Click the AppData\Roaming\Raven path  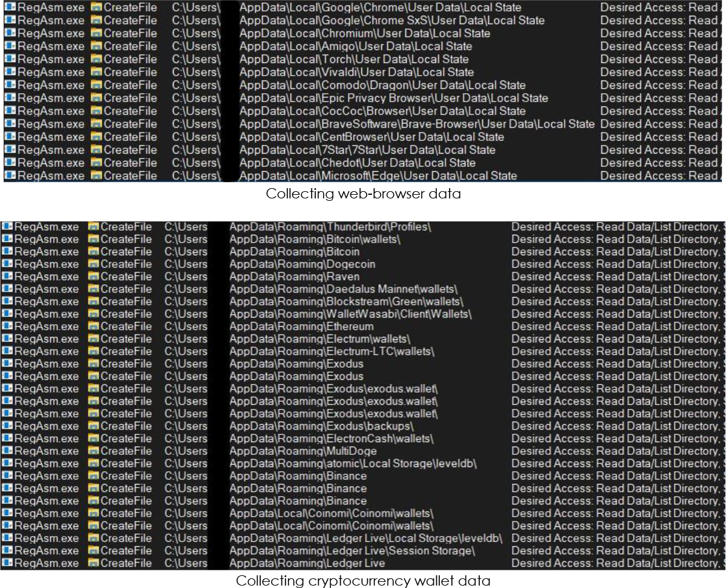click(295, 277)
